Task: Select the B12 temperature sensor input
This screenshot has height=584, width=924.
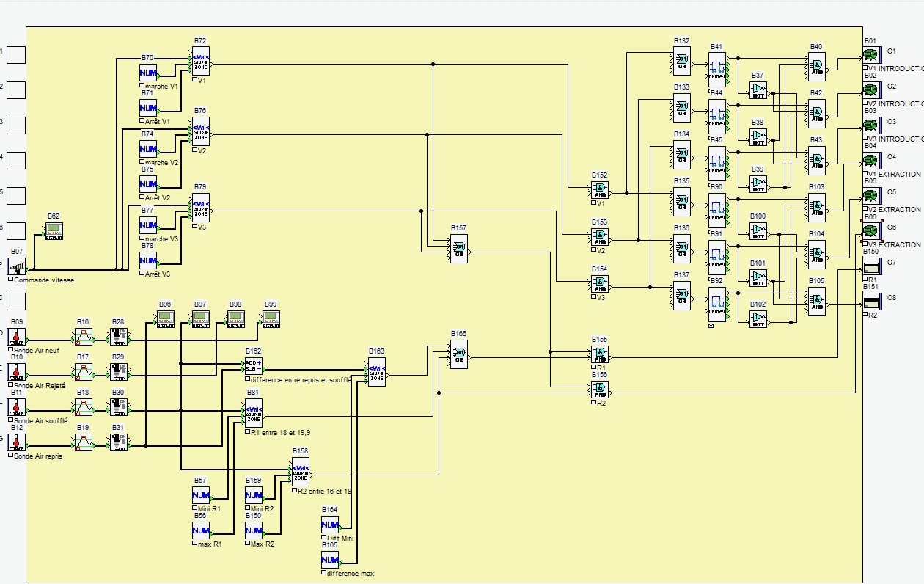Action: click(18, 442)
